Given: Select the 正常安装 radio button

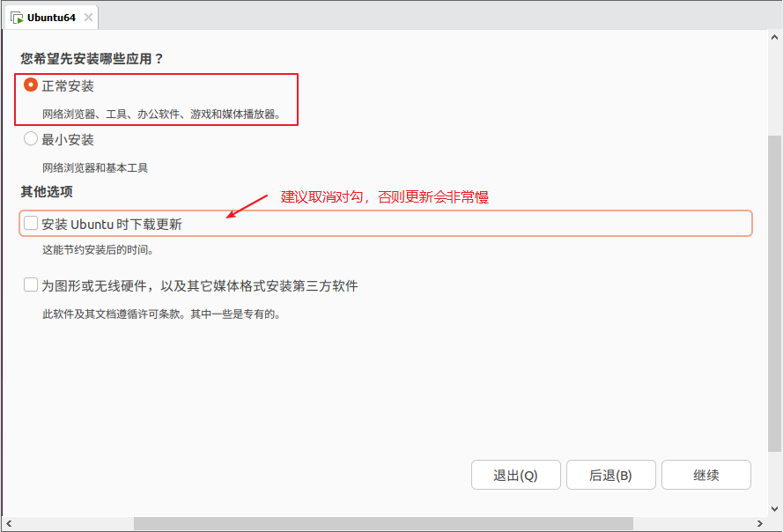Looking at the screenshot, I should click(x=31, y=85).
